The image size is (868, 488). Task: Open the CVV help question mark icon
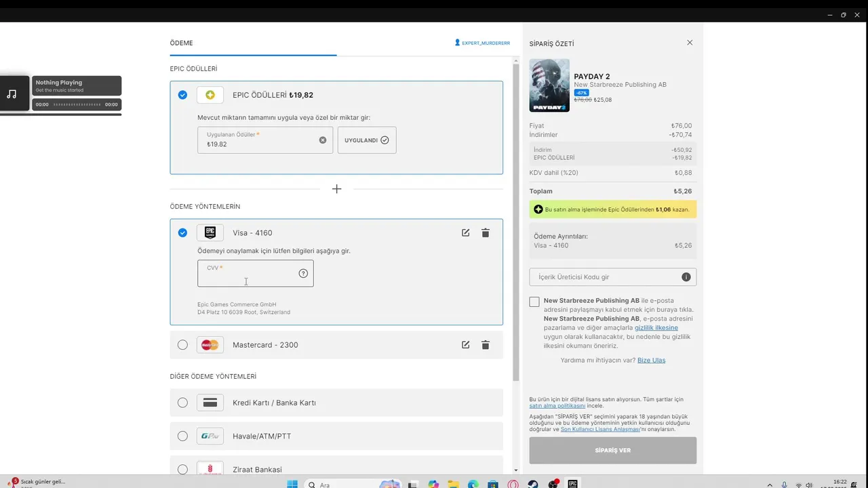pos(303,273)
